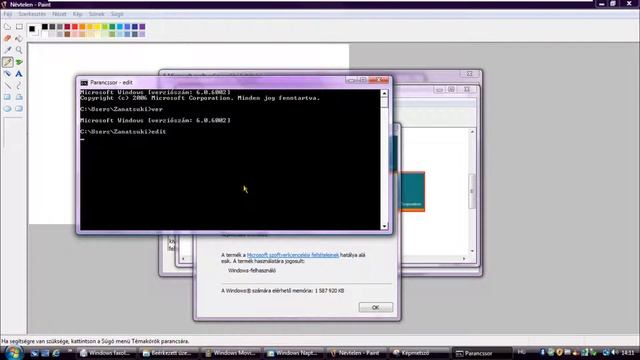Click the HU language indicator on taskbar
The width and height of the screenshot is (640, 360).
[x=521, y=352]
